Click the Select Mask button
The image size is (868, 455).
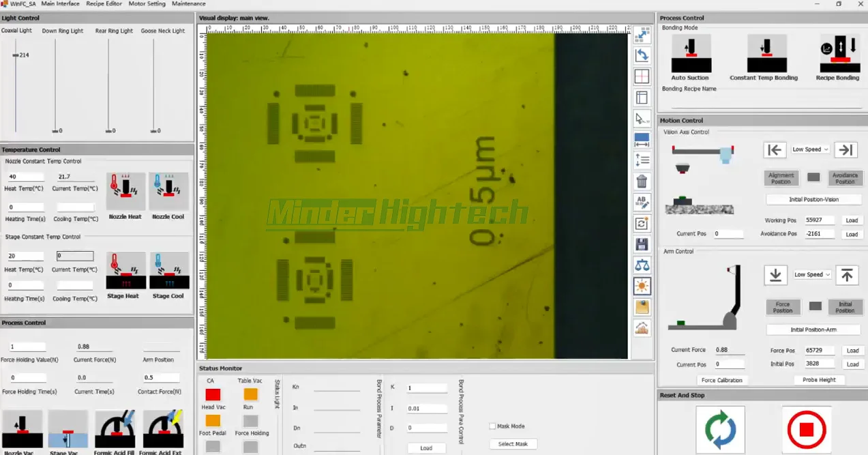513,444
